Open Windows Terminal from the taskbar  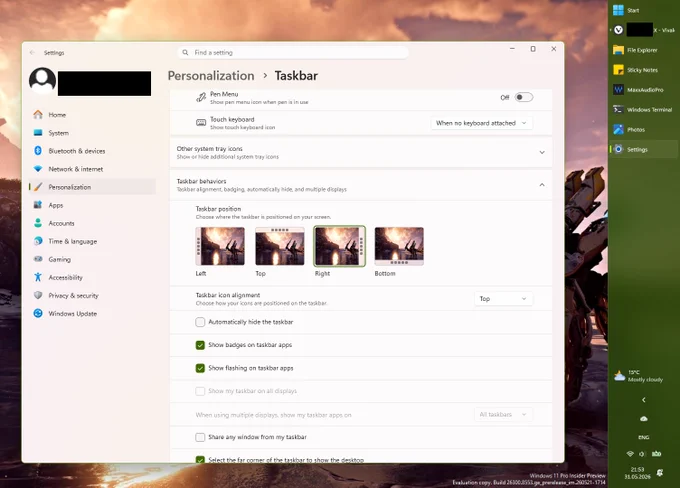[643, 110]
